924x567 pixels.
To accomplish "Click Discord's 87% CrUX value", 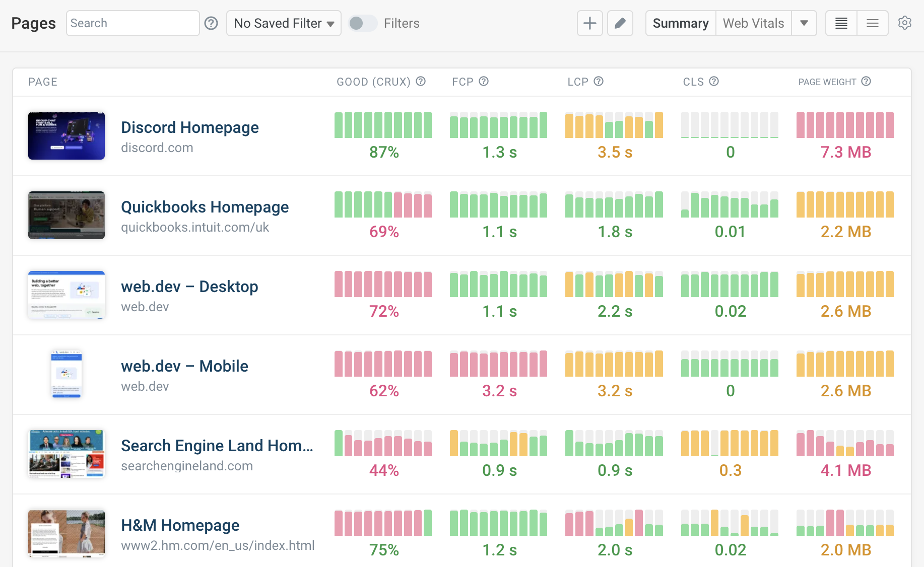I will pos(384,152).
